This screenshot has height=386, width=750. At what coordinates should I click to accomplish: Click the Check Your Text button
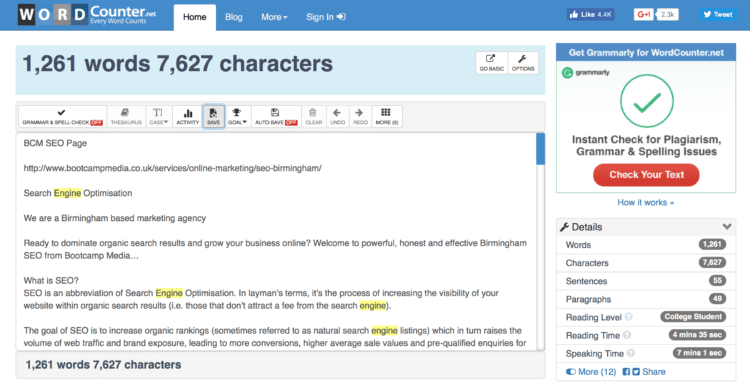646,175
